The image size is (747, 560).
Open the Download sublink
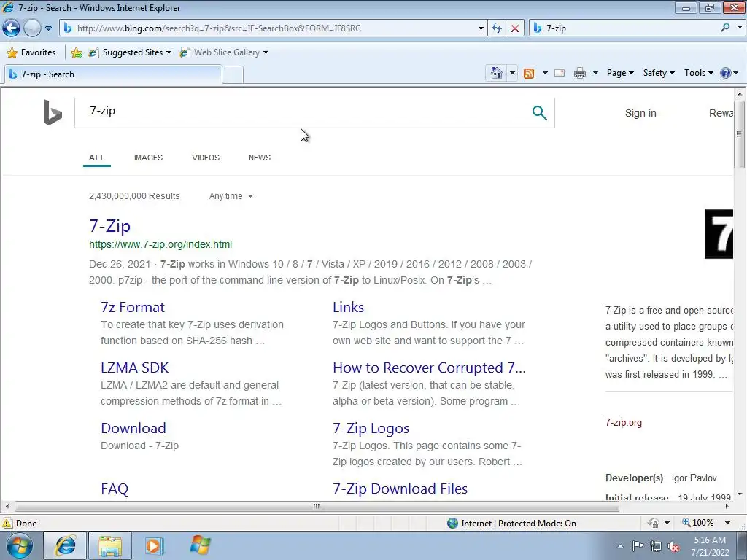pyautogui.click(x=133, y=428)
